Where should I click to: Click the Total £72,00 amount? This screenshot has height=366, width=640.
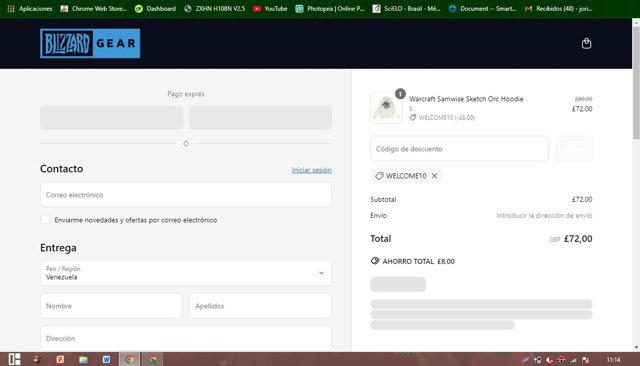(x=578, y=239)
